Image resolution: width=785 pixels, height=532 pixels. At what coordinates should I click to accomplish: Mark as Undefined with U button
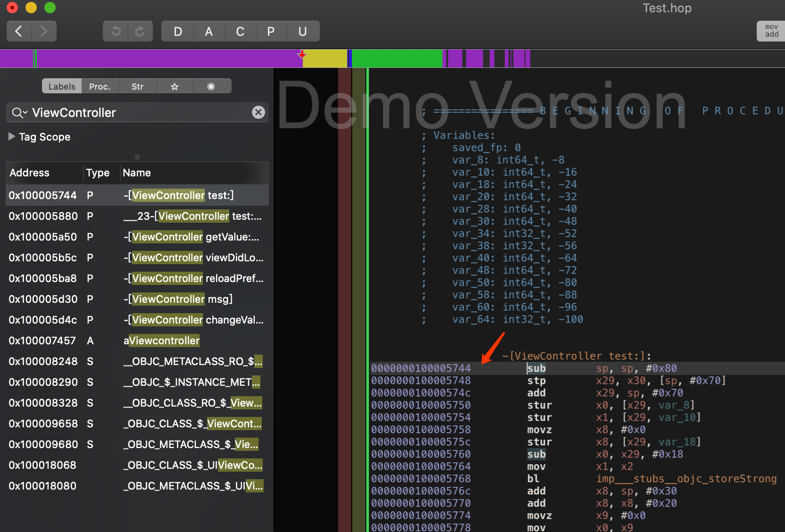click(x=303, y=31)
